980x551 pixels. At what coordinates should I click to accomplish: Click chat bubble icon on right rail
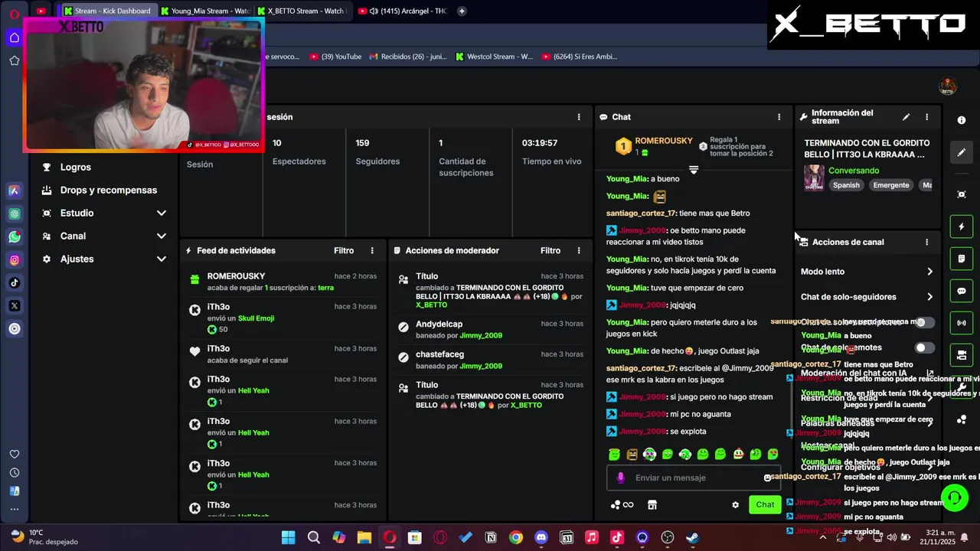coord(962,291)
